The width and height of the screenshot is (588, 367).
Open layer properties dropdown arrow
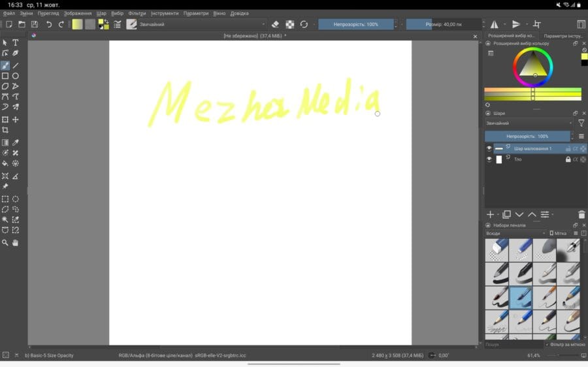pyautogui.click(x=552, y=215)
